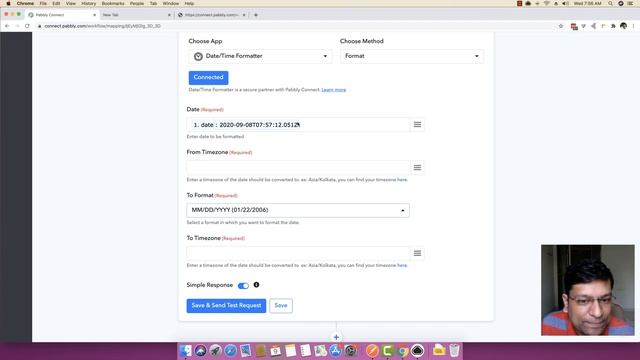
Task: Open the View menu
Action: click(71, 3)
